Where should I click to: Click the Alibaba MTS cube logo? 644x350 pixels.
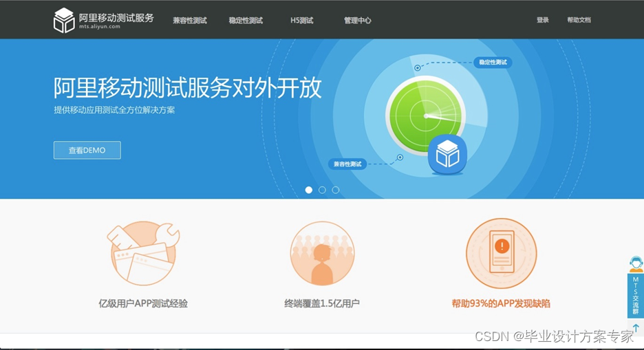(x=64, y=20)
